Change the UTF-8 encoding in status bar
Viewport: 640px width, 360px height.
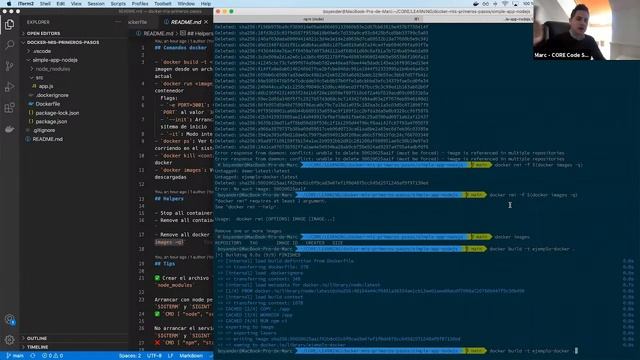point(154,356)
